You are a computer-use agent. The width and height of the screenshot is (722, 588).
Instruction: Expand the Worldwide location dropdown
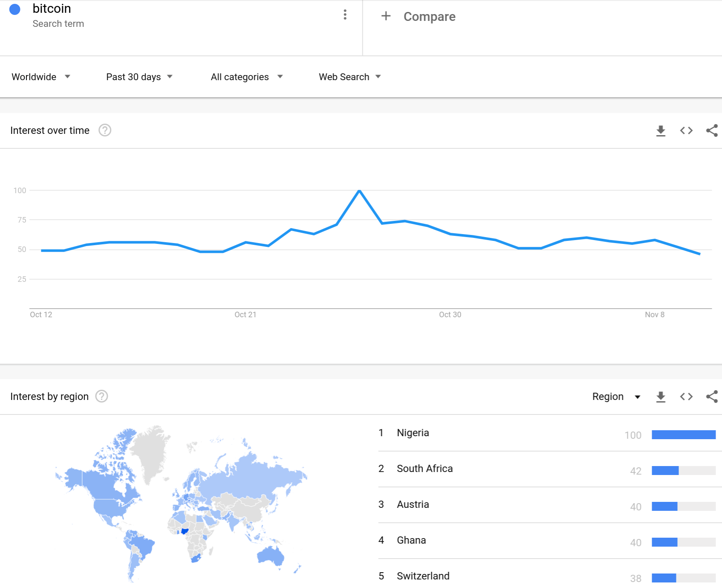(41, 77)
